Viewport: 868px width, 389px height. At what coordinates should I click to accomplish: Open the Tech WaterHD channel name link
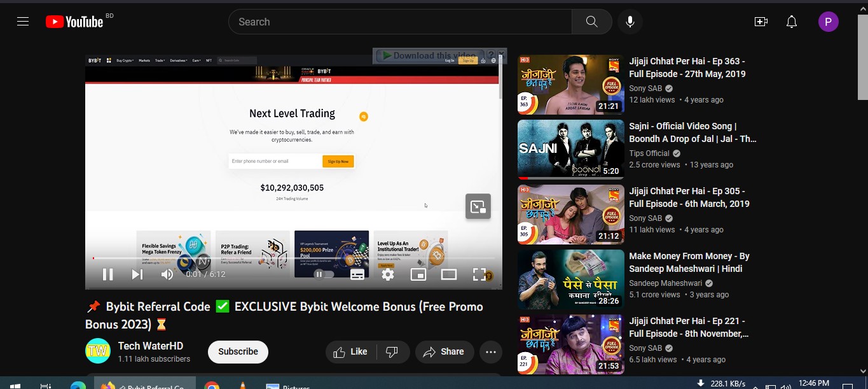point(151,346)
